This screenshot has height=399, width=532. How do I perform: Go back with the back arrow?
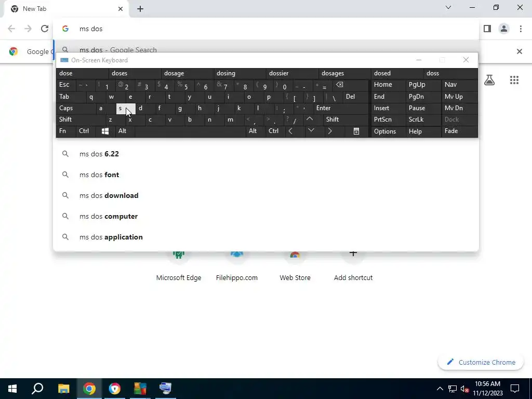point(11,29)
